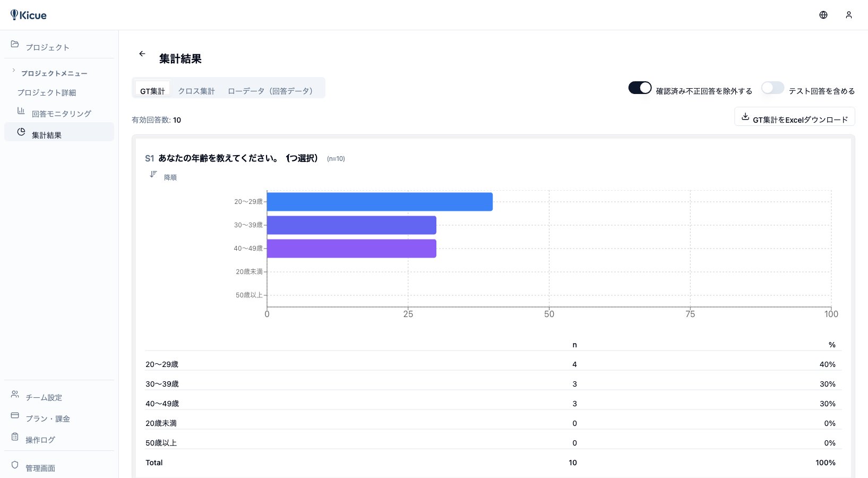Open プロジェクト詳細 in the sidebar
This screenshot has width=868, height=478.
47,92
